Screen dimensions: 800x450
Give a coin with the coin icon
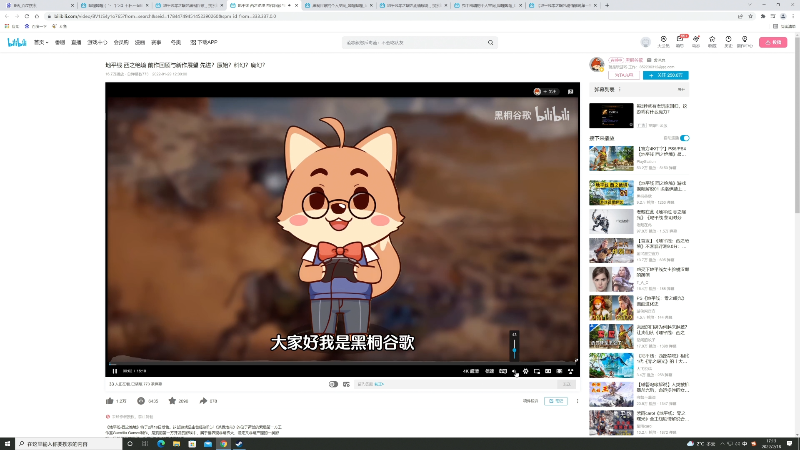(141, 401)
